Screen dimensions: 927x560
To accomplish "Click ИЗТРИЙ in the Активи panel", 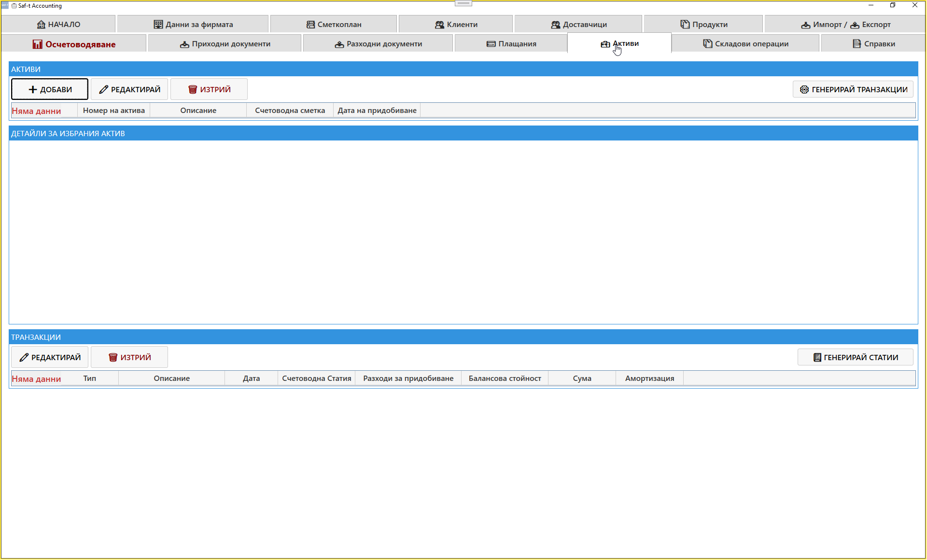I will click(209, 89).
